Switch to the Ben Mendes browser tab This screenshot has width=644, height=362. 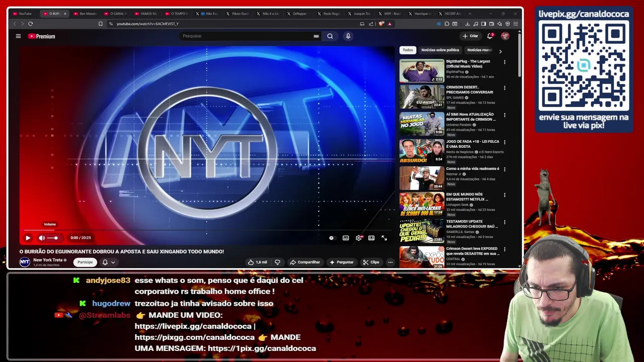pos(86,14)
